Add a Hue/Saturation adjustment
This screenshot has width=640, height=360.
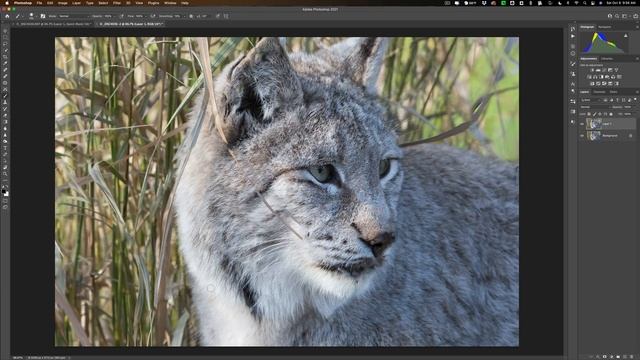point(589,77)
